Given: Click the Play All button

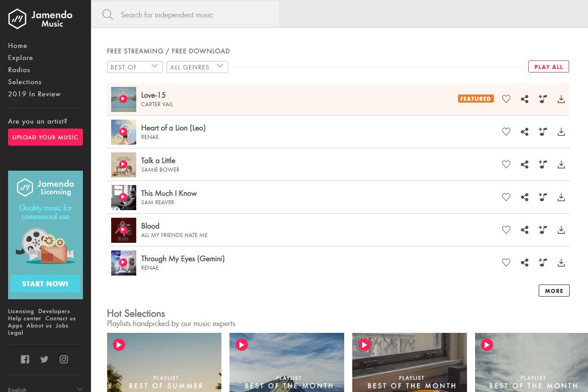Looking at the screenshot, I should (549, 67).
